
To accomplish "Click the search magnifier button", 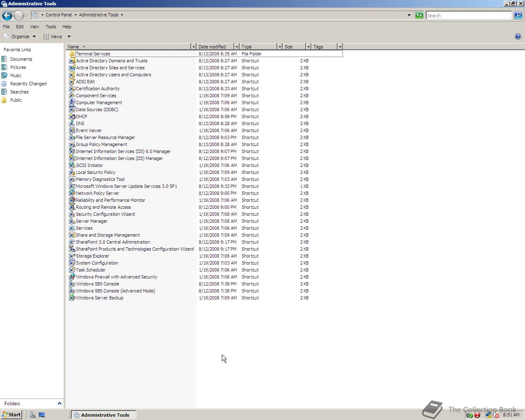I will pos(518,15).
